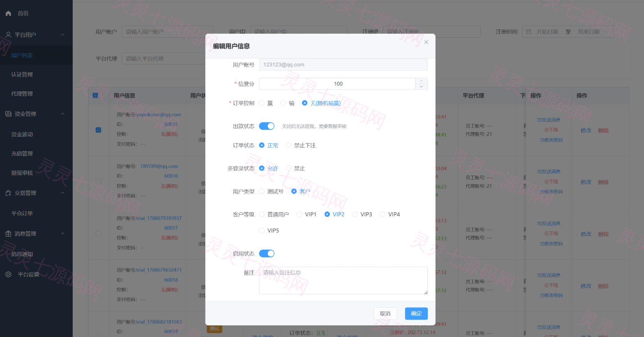The height and width of the screenshot is (337, 644).
Task: Click the 确定 button in the dialog
Action: 416,313
